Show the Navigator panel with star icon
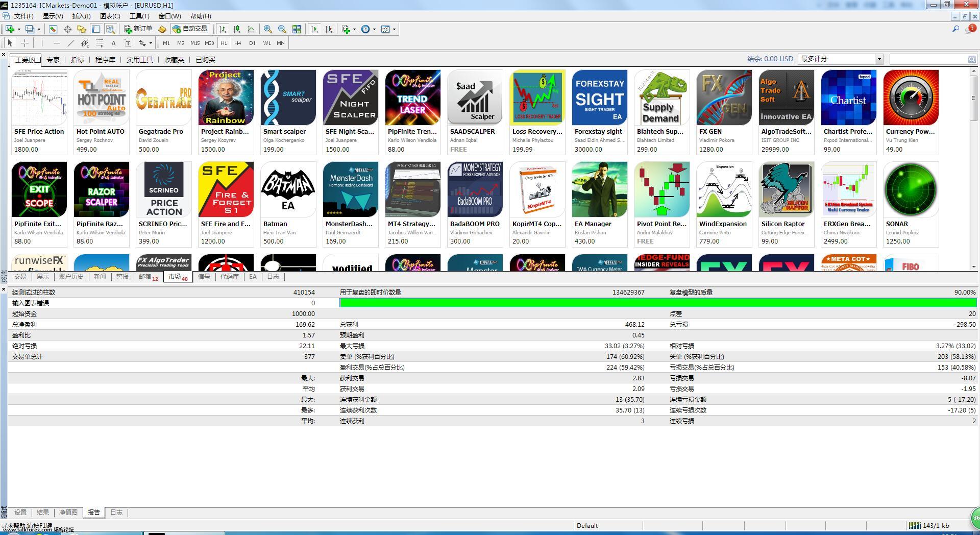This screenshot has height=535, width=980. 81,29
